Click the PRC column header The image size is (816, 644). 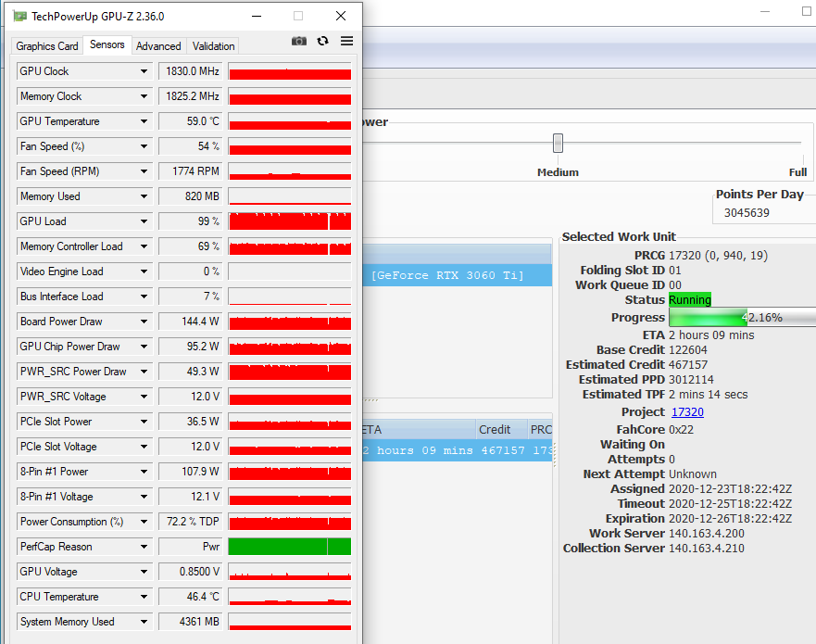click(x=540, y=430)
